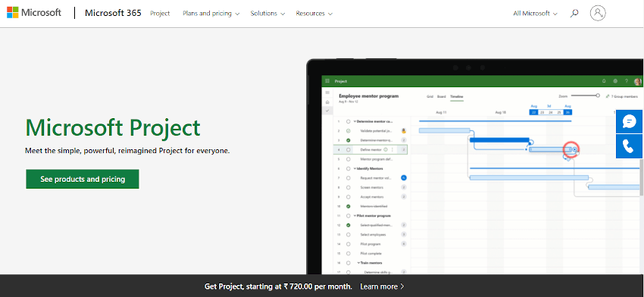Click the Aug 11 timeline header

tap(441, 112)
